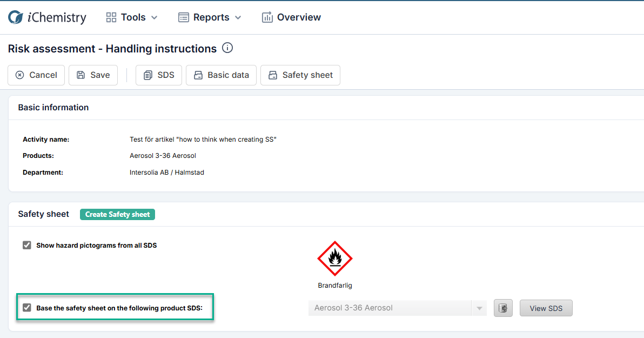Open the Reports menu
The image size is (644, 338).
pos(210,17)
